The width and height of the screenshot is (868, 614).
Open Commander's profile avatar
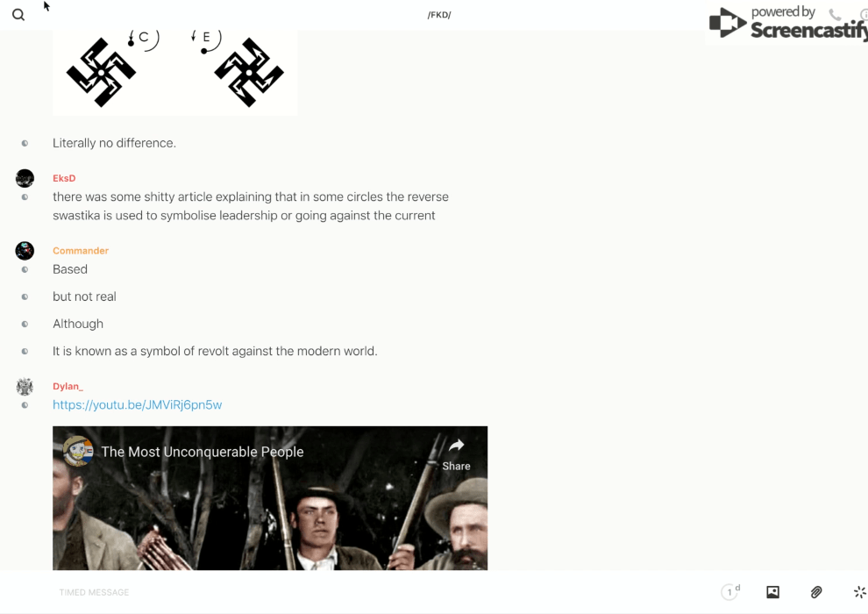pos(25,251)
